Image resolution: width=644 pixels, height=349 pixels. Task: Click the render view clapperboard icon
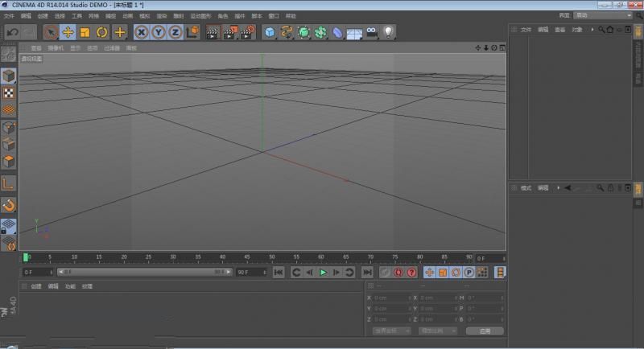pyautogui.click(x=213, y=32)
